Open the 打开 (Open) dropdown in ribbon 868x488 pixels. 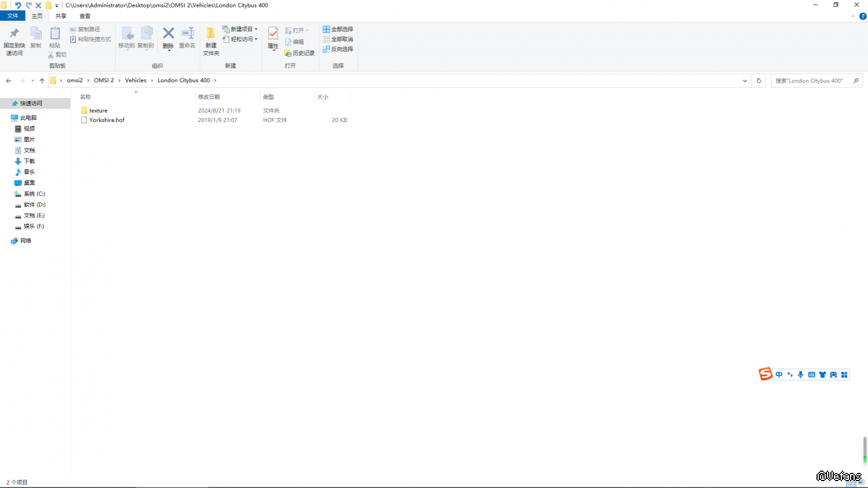click(297, 30)
